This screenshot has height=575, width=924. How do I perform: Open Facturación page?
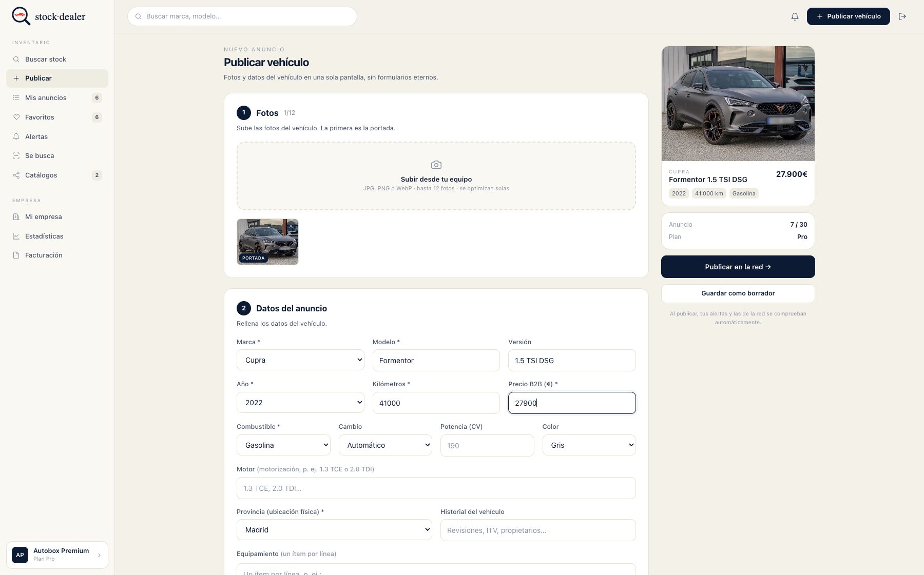coord(57,255)
